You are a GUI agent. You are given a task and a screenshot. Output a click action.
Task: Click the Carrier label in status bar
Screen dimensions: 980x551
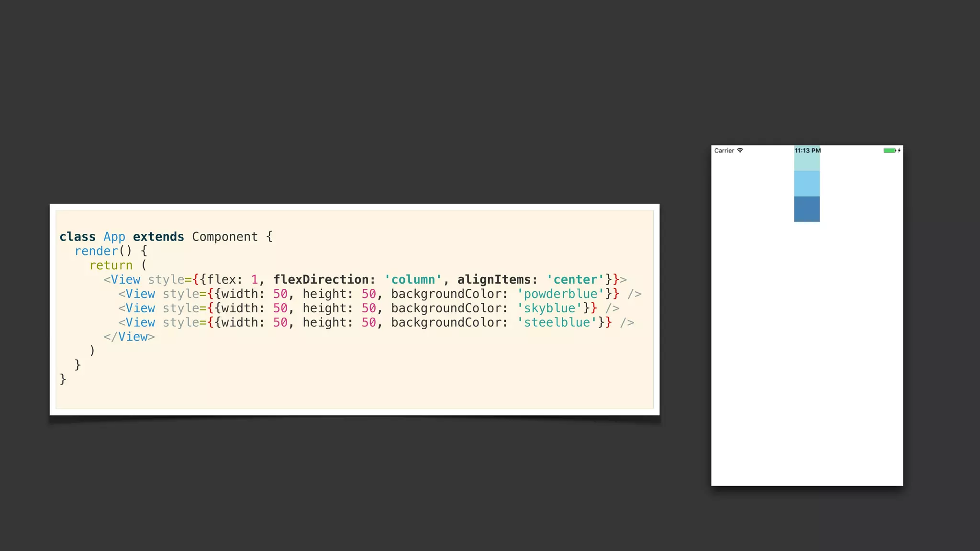[724, 150]
